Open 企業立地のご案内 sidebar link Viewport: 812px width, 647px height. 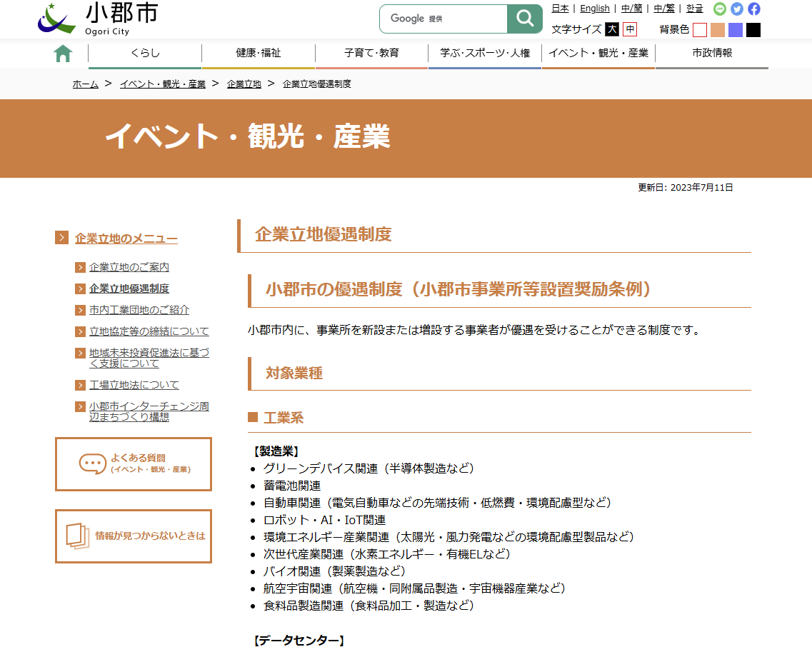(x=129, y=267)
